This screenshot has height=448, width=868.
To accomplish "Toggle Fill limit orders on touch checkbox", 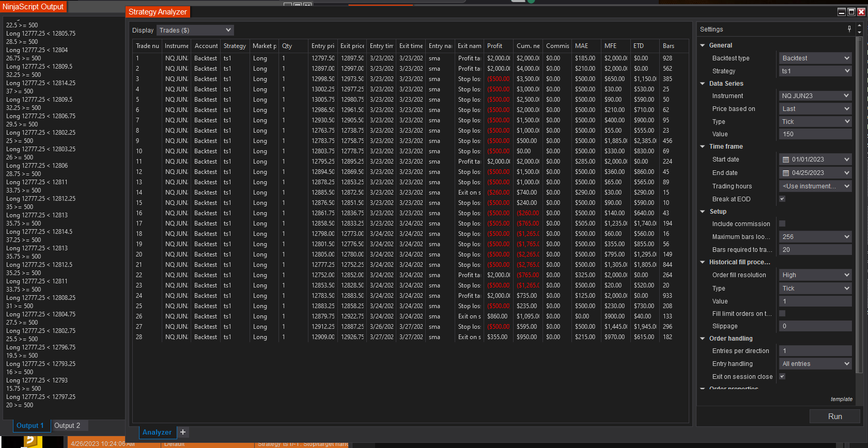I will click(x=782, y=313).
